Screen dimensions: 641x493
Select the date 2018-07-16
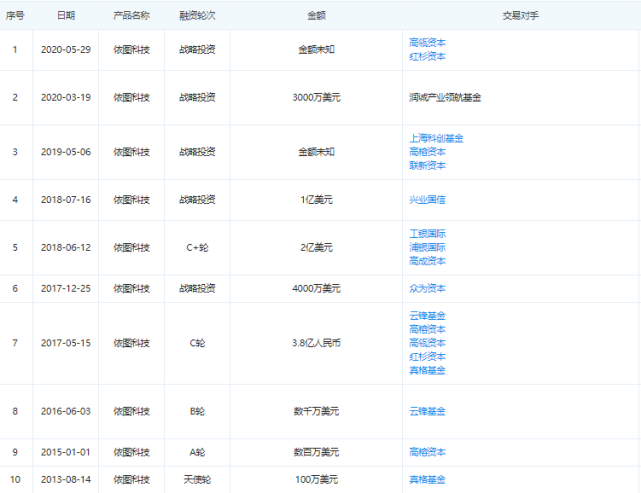click(x=66, y=199)
